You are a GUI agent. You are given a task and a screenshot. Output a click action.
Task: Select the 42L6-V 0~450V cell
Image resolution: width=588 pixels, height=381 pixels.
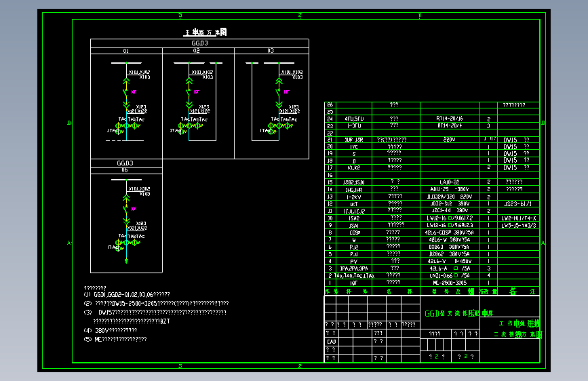click(x=450, y=262)
